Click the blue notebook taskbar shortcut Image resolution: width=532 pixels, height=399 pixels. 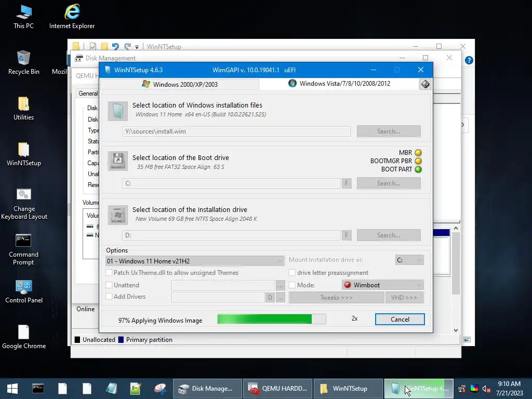click(x=111, y=389)
